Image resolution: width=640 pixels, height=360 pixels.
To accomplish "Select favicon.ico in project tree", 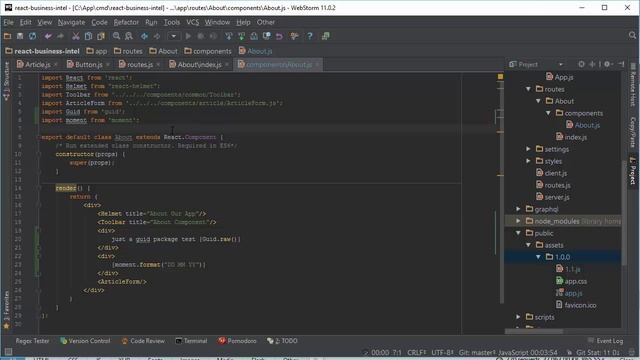I will [x=576, y=305].
